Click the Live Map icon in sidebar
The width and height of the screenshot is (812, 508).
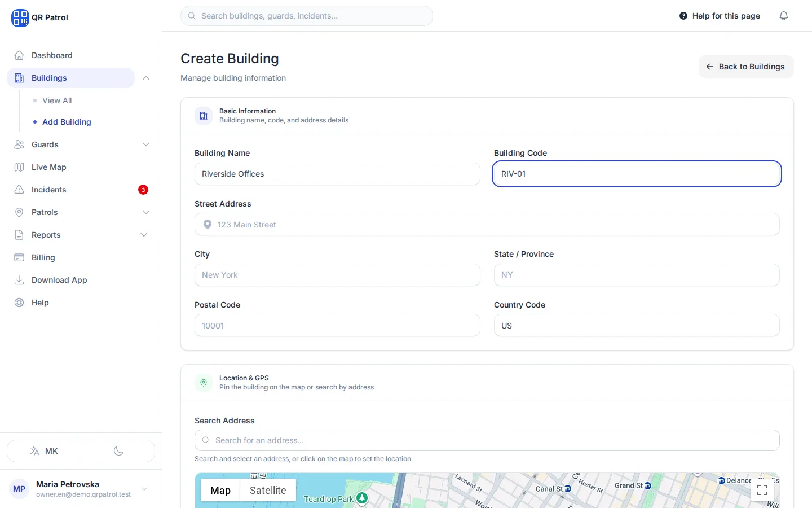[19, 167]
